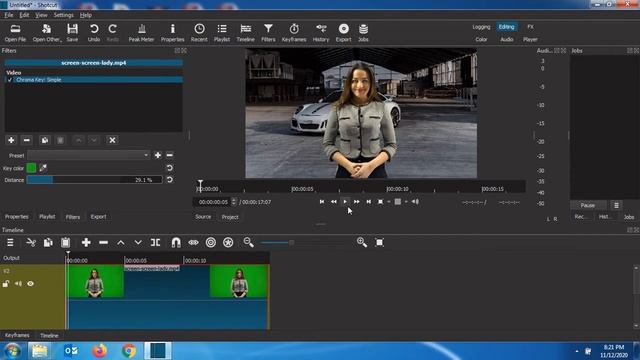Open the Help menu
The height and width of the screenshot is (360, 640).
coord(86,15)
